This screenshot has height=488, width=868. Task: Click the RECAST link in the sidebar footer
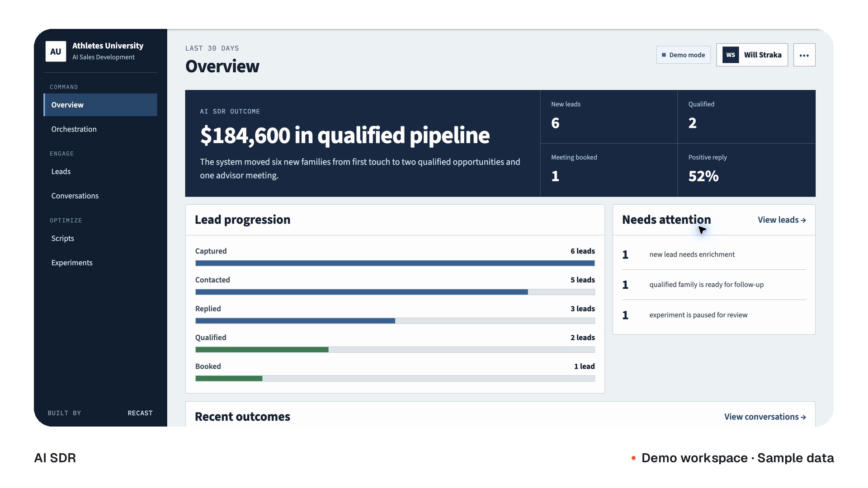pyautogui.click(x=140, y=413)
